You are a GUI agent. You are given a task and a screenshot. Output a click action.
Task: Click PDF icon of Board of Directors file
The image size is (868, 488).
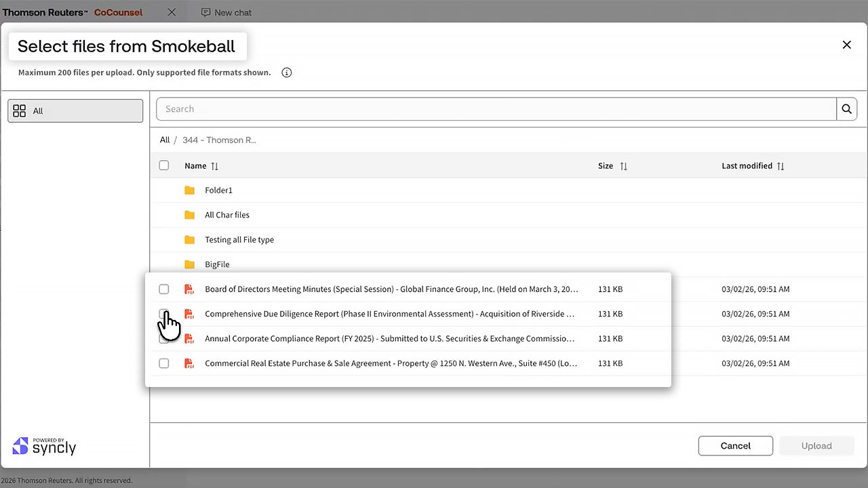pos(189,289)
